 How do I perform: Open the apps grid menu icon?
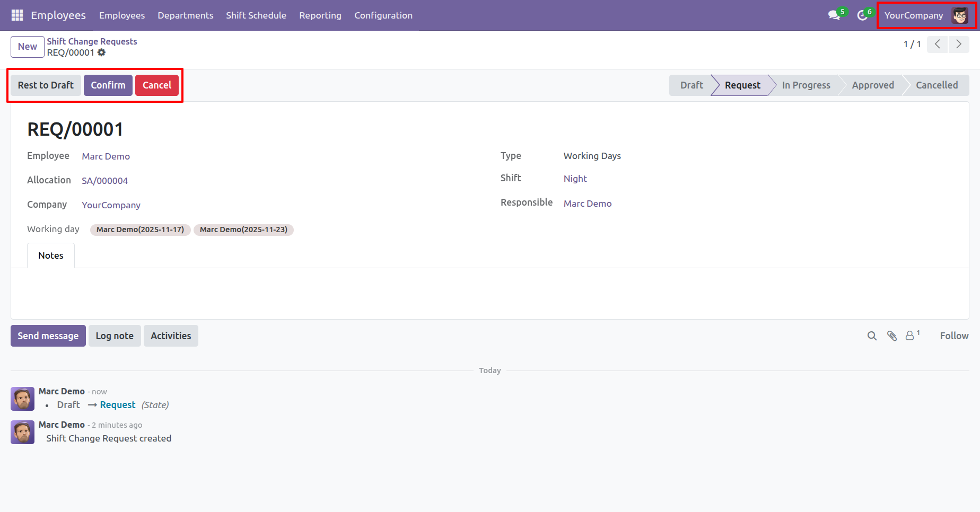pos(17,15)
